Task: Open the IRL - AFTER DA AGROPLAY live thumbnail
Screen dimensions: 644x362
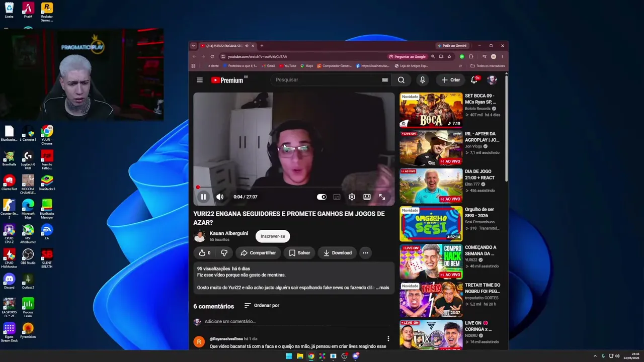Action: [431, 148]
